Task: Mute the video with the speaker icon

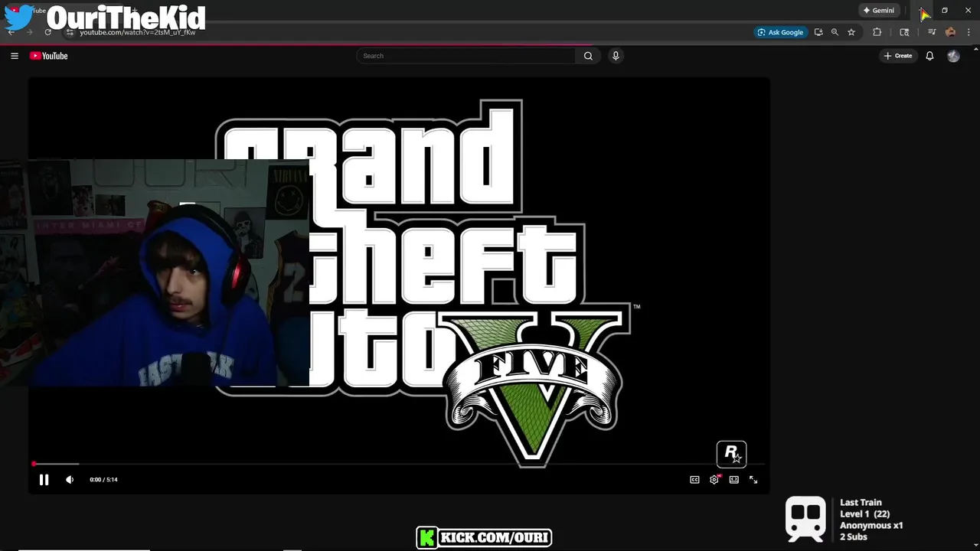Action: (70, 480)
